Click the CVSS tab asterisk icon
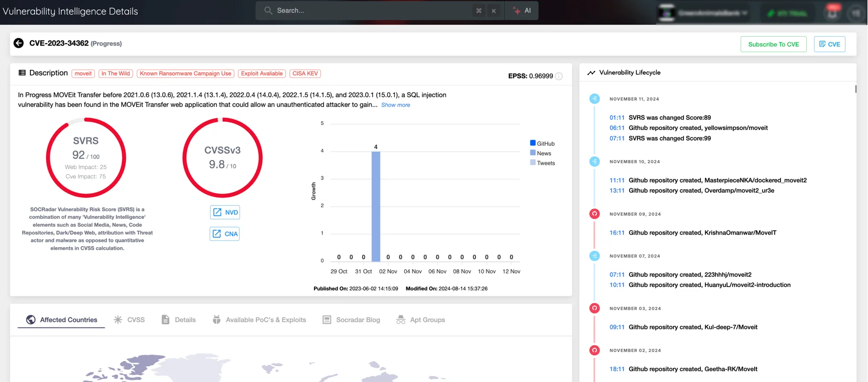The width and height of the screenshot is (868, 382). coord(118,320)
